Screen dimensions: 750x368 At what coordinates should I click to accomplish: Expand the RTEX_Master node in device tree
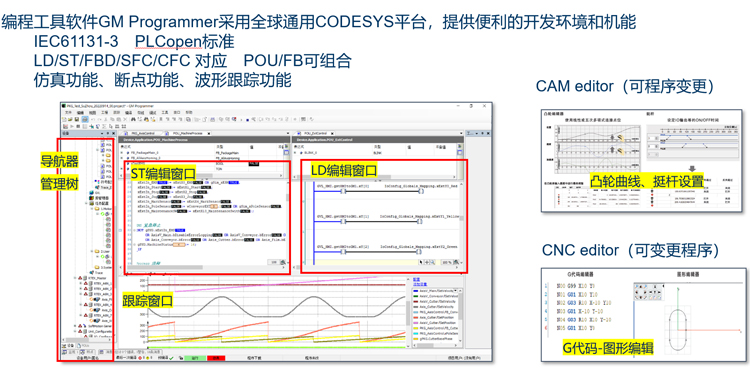pyautogui.click(x=75, y=278)
